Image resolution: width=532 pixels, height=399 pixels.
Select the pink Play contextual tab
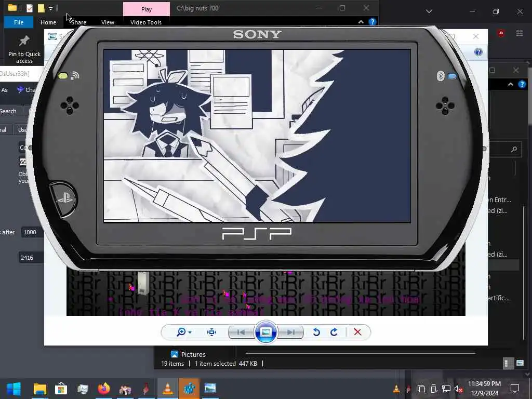point(147,9)
